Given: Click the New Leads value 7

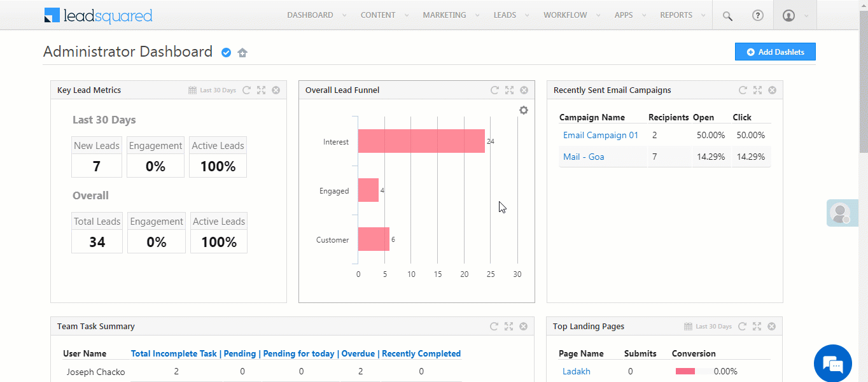Looking at the screenshot, I should pyautogui.click(x=97, y=166).
